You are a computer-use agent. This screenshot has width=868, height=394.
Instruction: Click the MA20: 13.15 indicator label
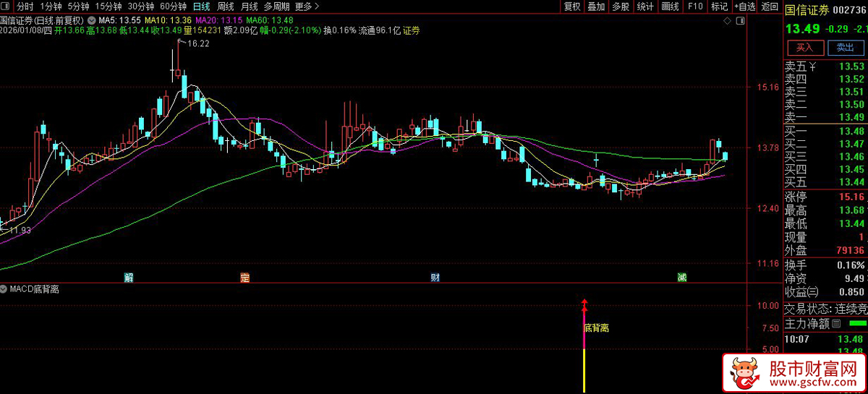[219, 20]
